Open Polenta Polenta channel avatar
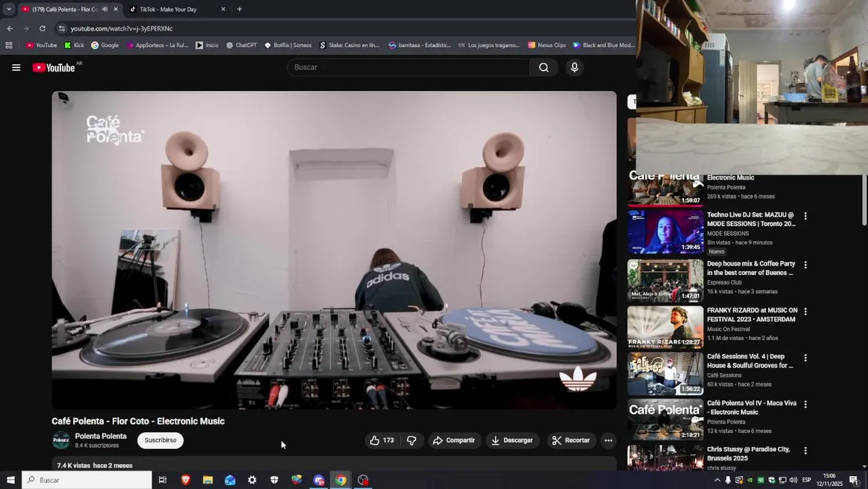 tap(61, 440)
